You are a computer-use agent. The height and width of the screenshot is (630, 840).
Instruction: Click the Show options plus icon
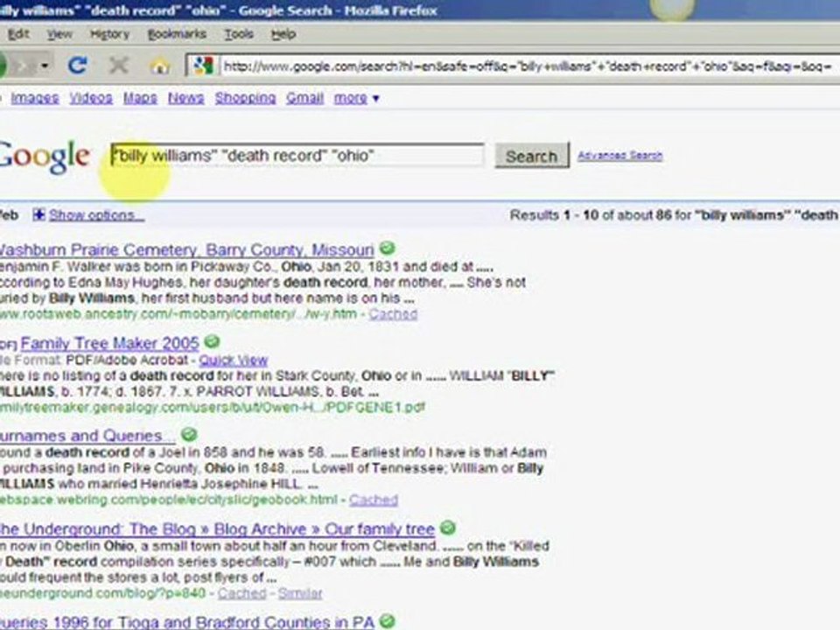(38, 215)
